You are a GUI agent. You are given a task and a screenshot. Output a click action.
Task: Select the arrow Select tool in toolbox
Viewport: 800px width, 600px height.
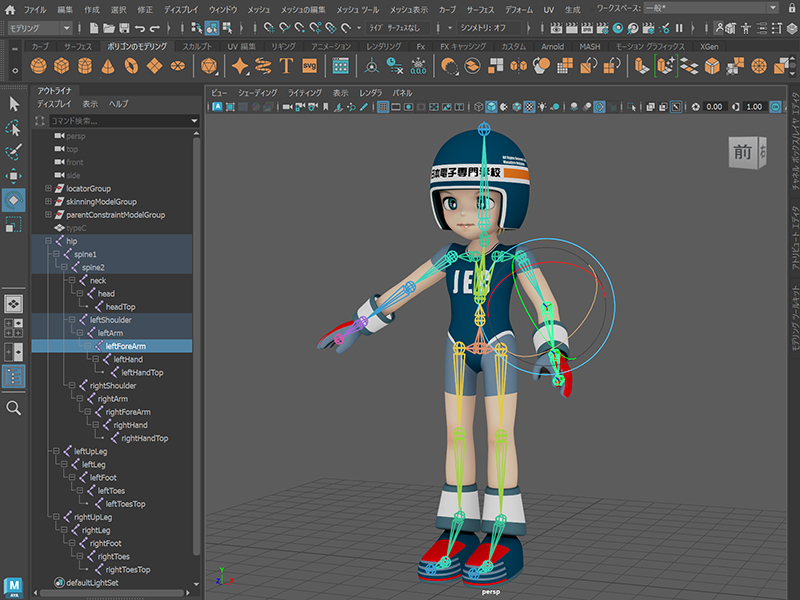coord(14,104)
